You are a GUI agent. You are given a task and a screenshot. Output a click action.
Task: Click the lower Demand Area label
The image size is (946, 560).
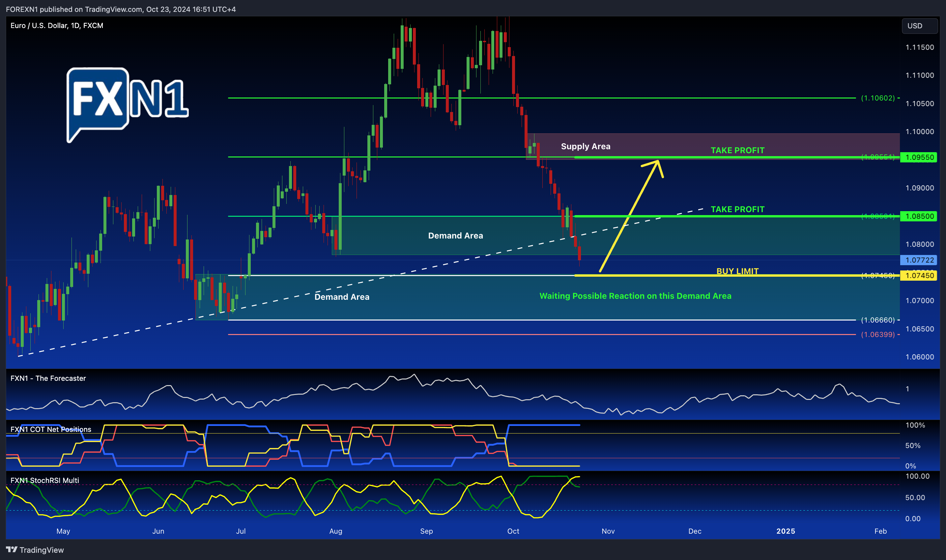pyautogui.click(x=342, y=296)
